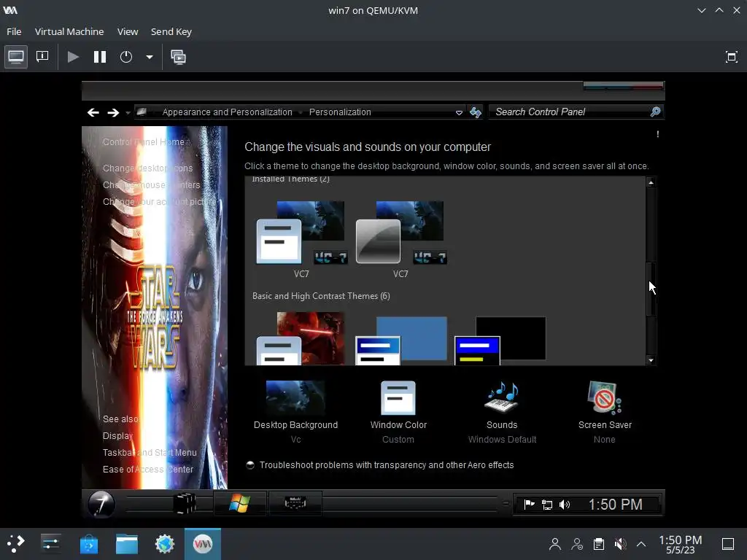Show the graphical console view
Image resolution: width=747 pixels, height=560 pixels.
pos(16,57)
